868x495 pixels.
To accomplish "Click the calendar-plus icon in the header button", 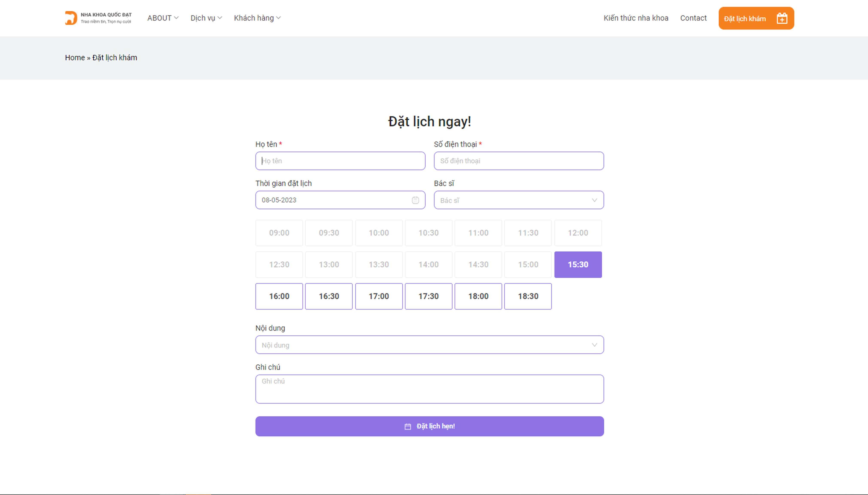I will pos(782,18).
